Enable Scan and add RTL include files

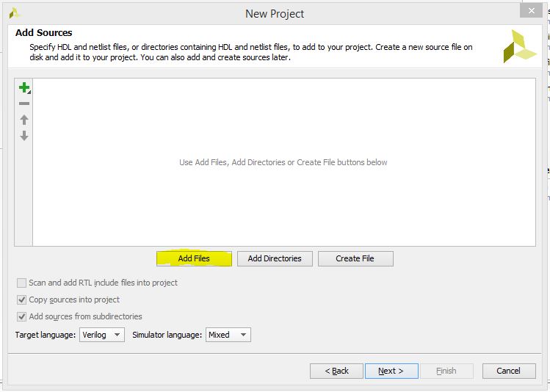point(22,283)
